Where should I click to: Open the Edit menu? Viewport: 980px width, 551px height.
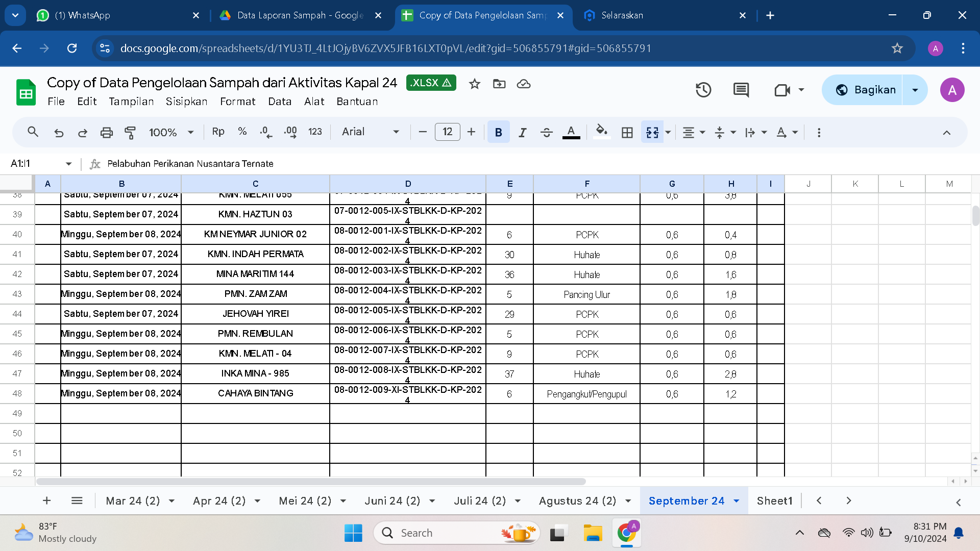(x=87, y=102)
